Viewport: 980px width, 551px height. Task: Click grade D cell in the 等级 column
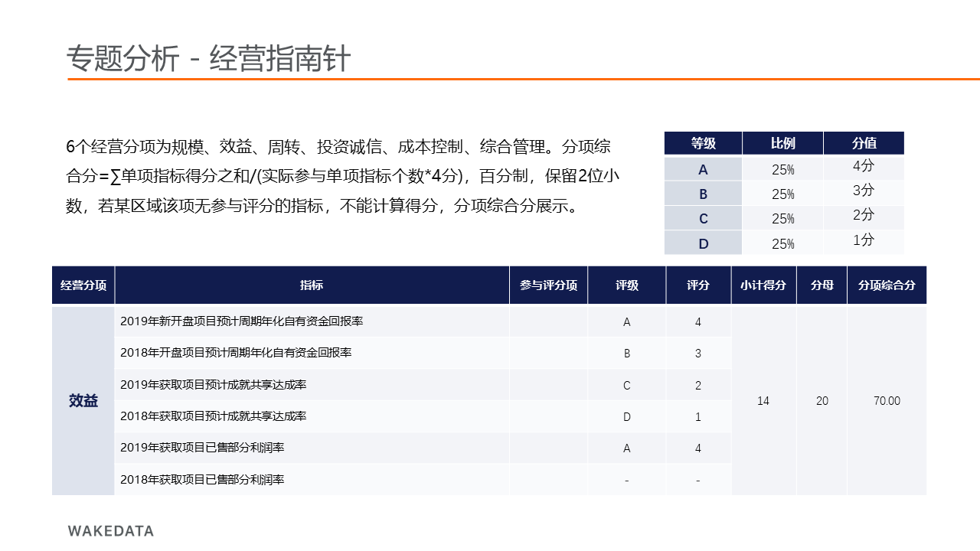[703, 243]
